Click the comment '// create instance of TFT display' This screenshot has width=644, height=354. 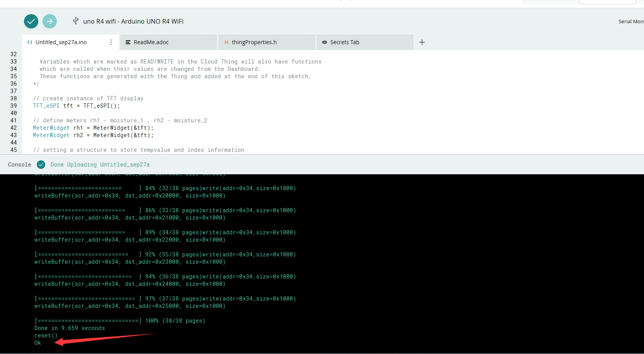coord(88,98)
